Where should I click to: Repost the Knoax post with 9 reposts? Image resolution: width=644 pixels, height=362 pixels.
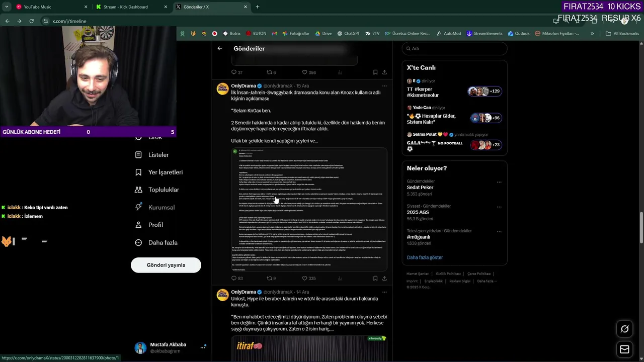tap(269, 278)
